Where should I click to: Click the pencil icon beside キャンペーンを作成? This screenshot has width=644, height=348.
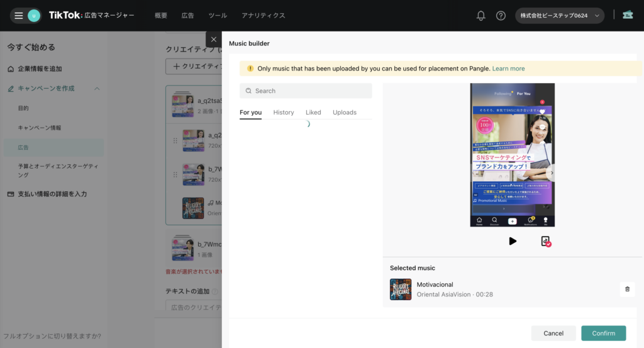pyautogui.click(x=11, y=88)
